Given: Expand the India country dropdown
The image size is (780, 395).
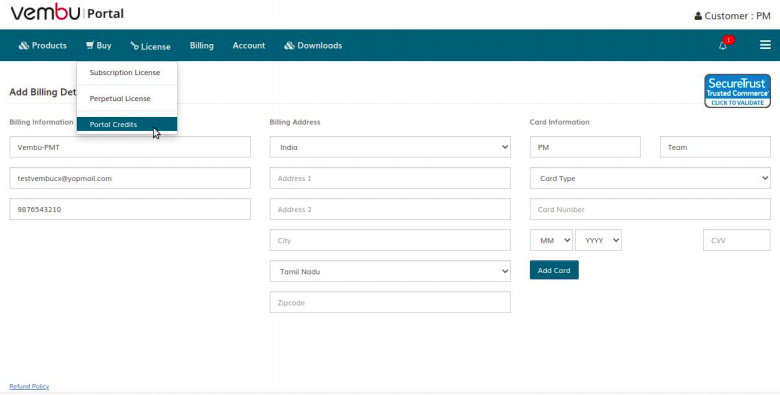Looking at the screenshot, I should (390, 147).
